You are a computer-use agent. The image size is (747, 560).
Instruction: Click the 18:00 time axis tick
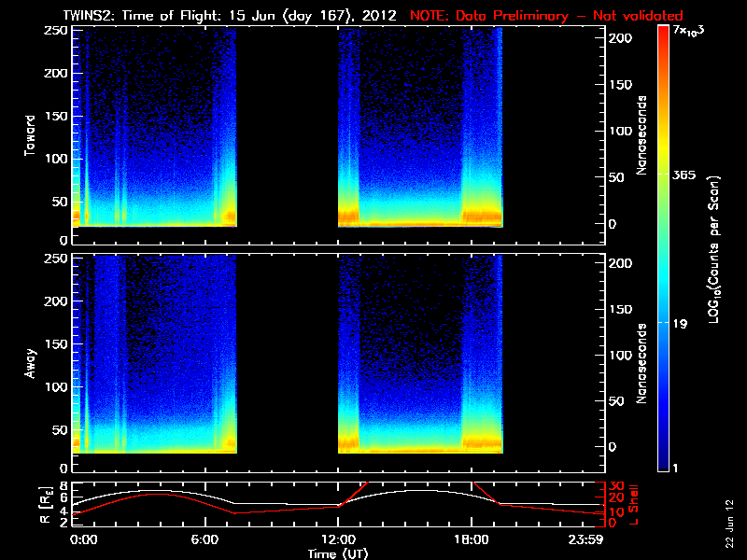[471, 539]
